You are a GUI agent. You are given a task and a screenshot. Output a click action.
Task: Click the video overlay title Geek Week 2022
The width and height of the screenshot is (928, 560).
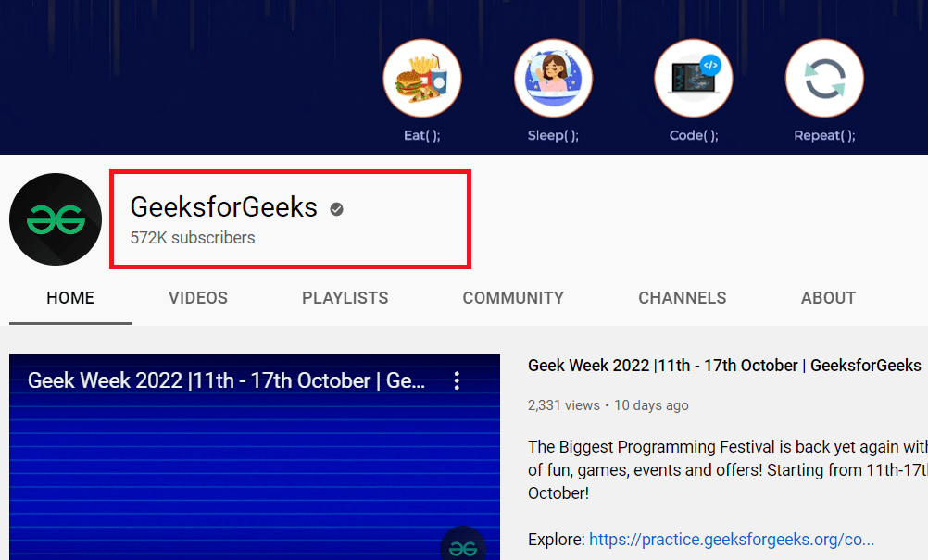click(226, 380)
